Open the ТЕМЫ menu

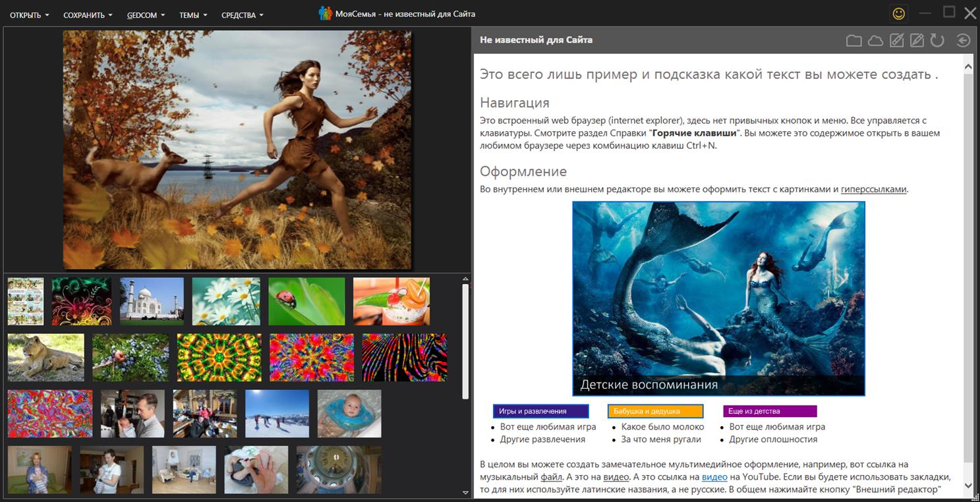pyautogui.click(x=193, y=15)
